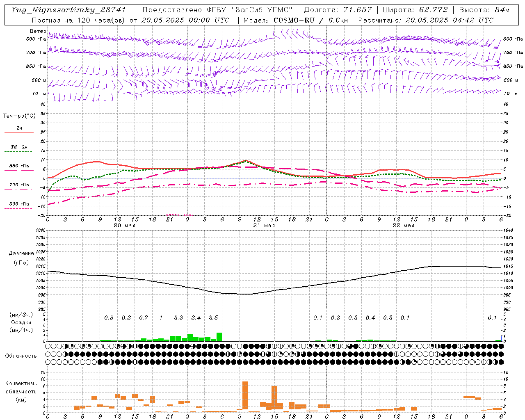525x420 pixels.
Task: Click Рассчитано: 20.05.2025 04:42 UTC timestamp
Action: pos(426,20)
